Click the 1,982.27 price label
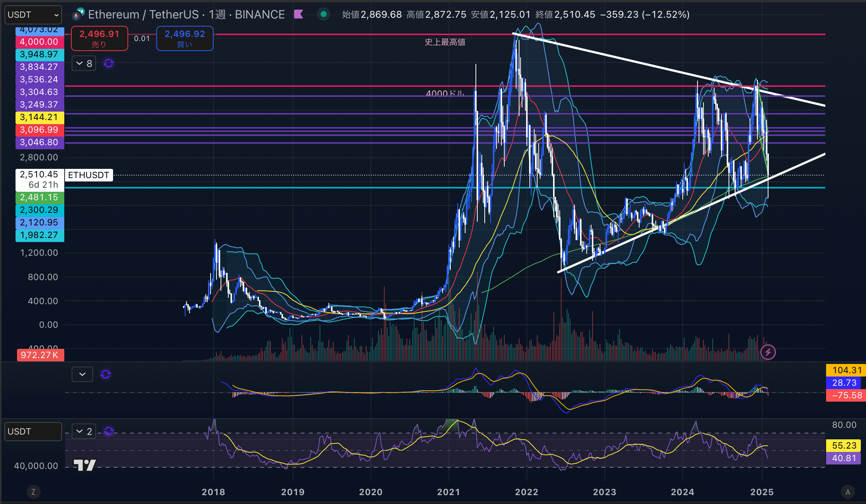The width and height of the screenshot is (866, 504). (x=40, y=235)
